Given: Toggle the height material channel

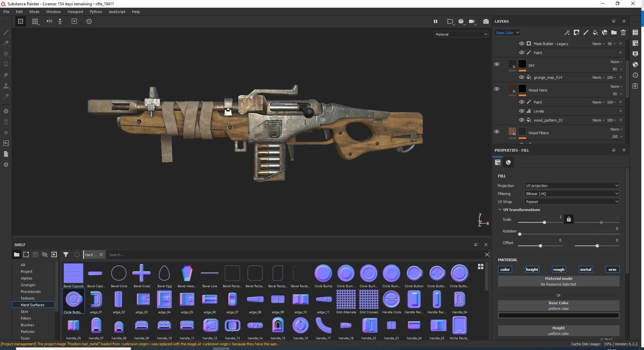Looking at the screenshot, I should tap(532, 270).
